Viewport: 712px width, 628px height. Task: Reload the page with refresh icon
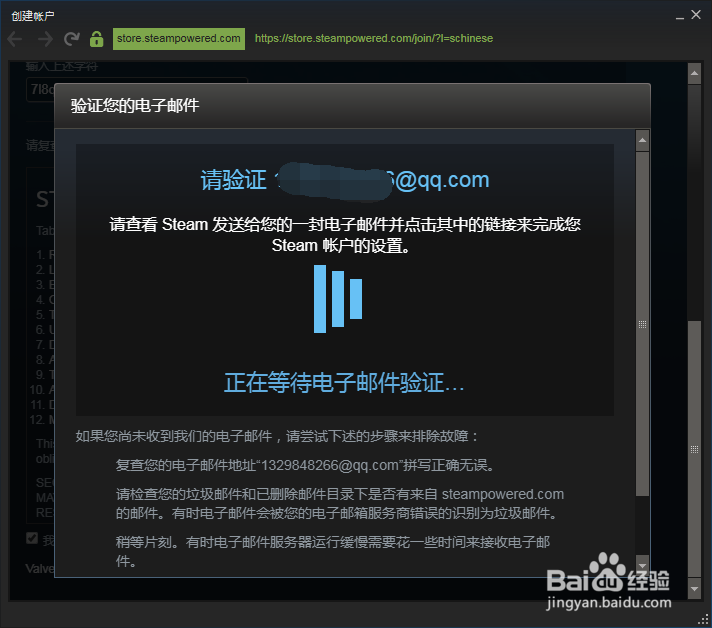point(71,39)
